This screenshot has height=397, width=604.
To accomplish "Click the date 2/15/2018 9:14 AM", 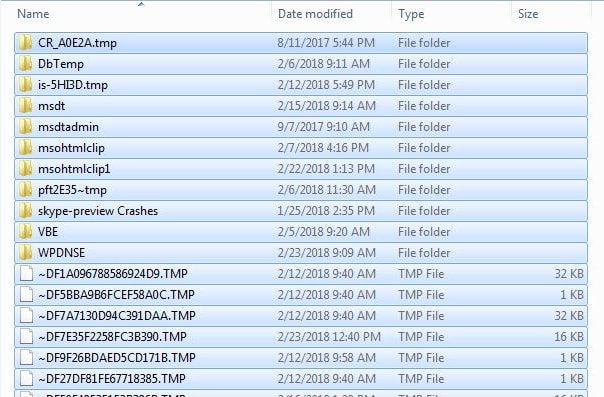I will [327, 106].
